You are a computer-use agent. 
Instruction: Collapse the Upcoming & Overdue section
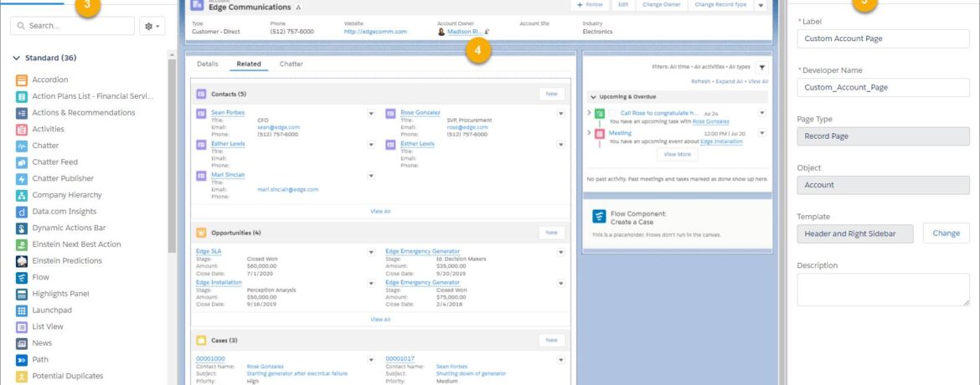click(593, 97)
